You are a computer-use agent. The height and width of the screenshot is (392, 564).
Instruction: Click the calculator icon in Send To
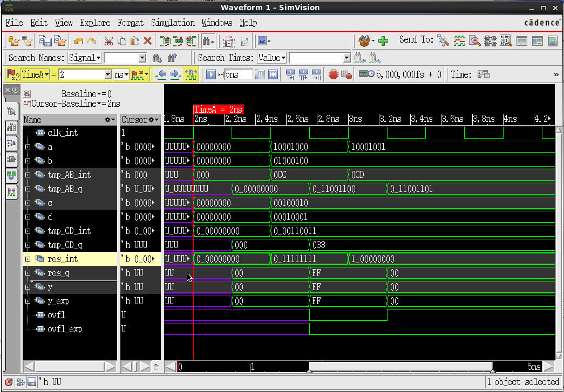click(553, 40)
